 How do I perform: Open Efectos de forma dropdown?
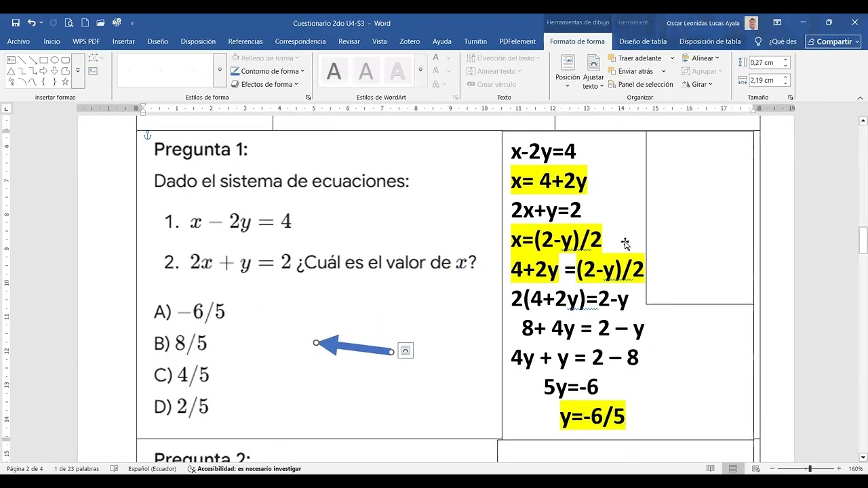266,84
